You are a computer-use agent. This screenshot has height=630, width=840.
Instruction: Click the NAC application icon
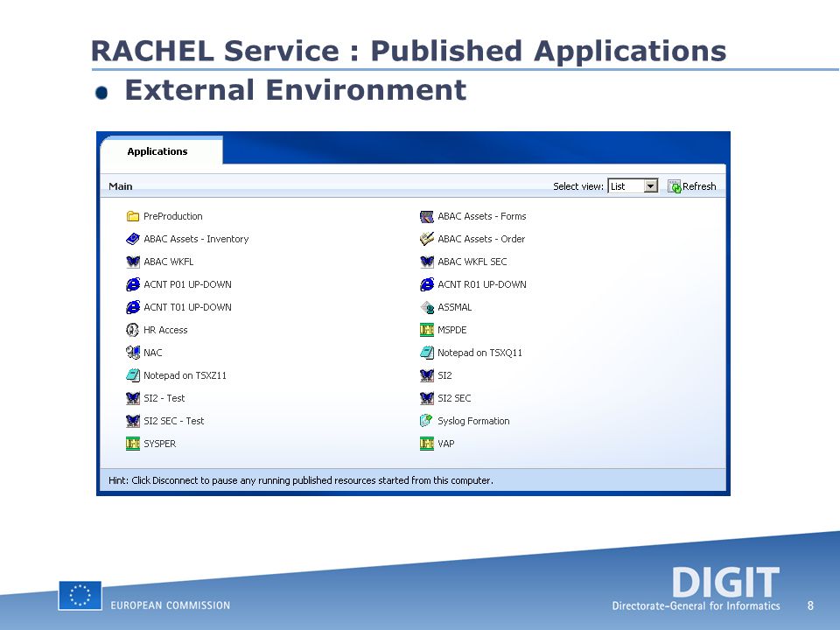(133, 353)
